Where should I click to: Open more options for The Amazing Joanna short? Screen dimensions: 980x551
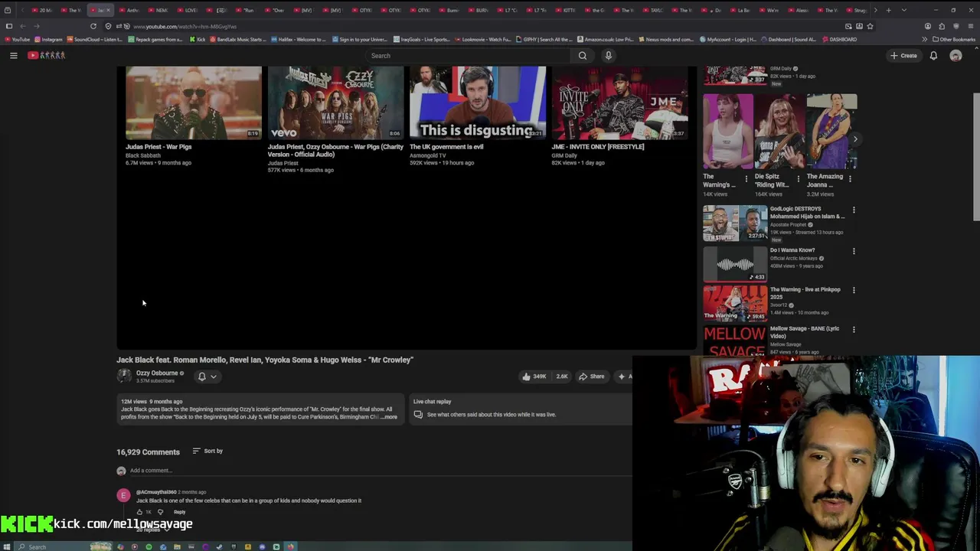click(850, 178)
